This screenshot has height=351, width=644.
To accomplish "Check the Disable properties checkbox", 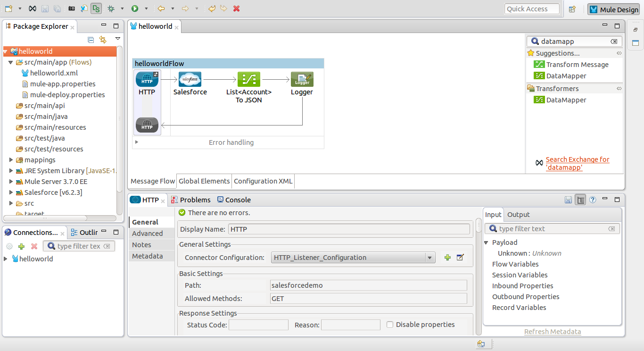I will click(x=390, y=325).
